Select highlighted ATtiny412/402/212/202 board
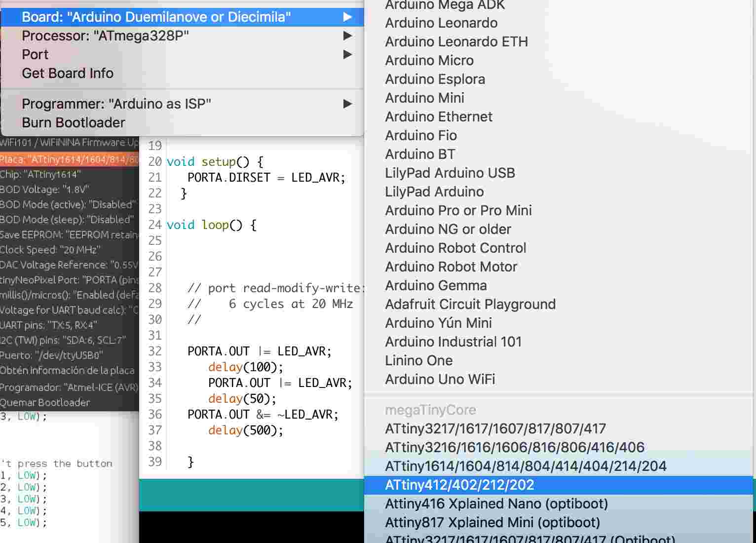Viewport: 756px width, 543px height. [x=559, y=485]
